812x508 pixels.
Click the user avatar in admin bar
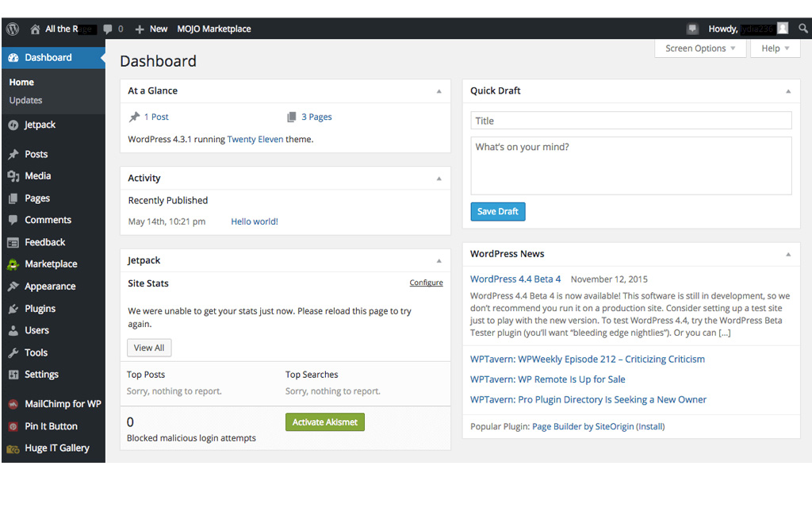[783, 29]
